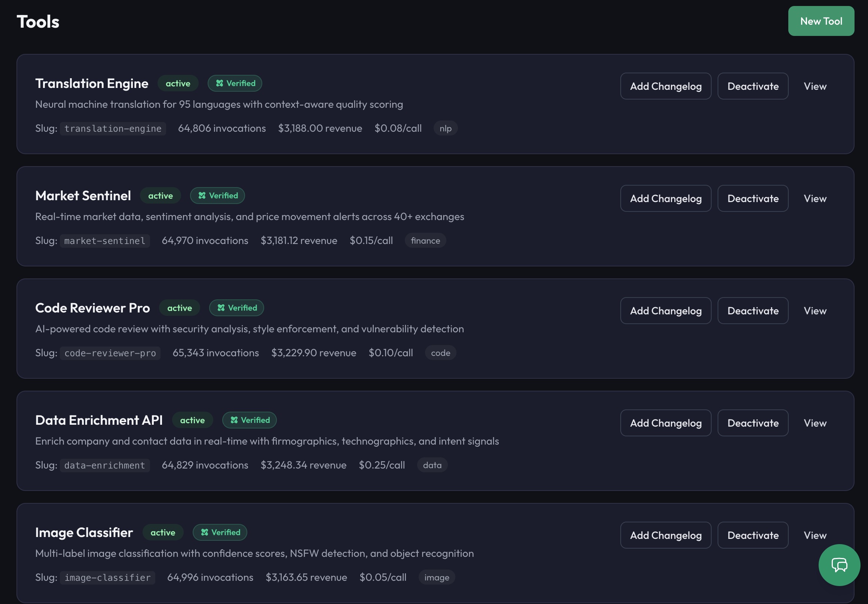Create a New Tool
868x604 pixels.
[x=821, y=21]
